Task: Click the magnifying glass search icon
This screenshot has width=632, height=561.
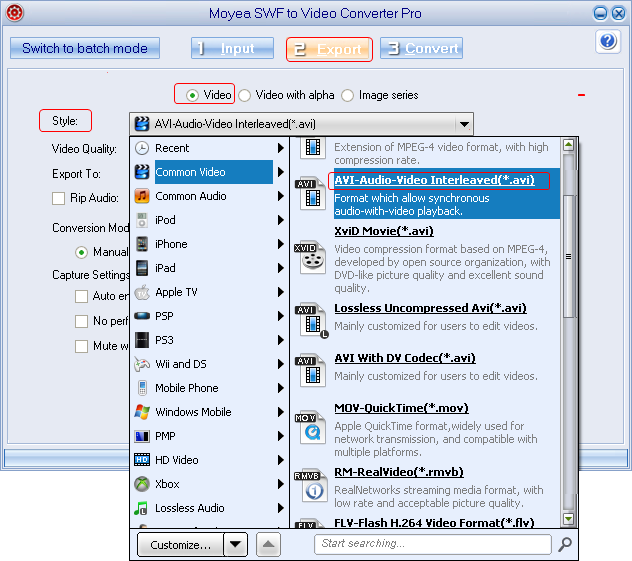Action: [x=565, y=544]
